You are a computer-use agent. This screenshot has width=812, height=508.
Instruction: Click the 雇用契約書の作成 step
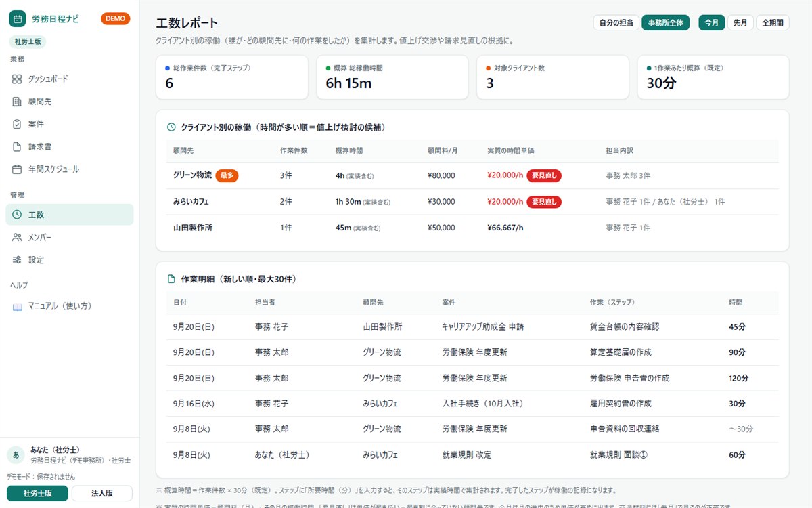pos(621,404)
